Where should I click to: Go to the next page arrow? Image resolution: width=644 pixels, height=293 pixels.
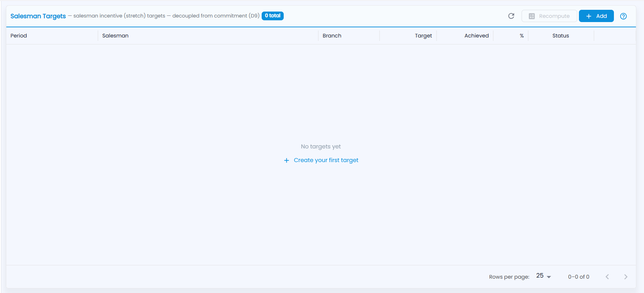point(626,277)
